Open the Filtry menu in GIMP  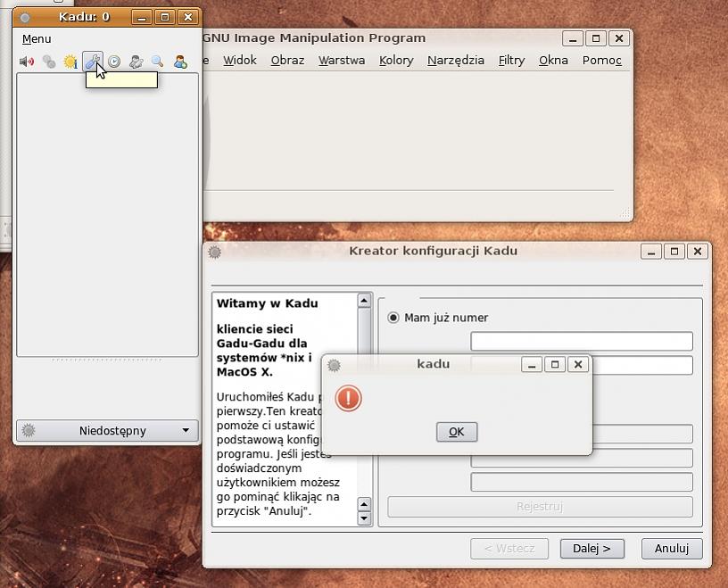click(x=511, y=61)
